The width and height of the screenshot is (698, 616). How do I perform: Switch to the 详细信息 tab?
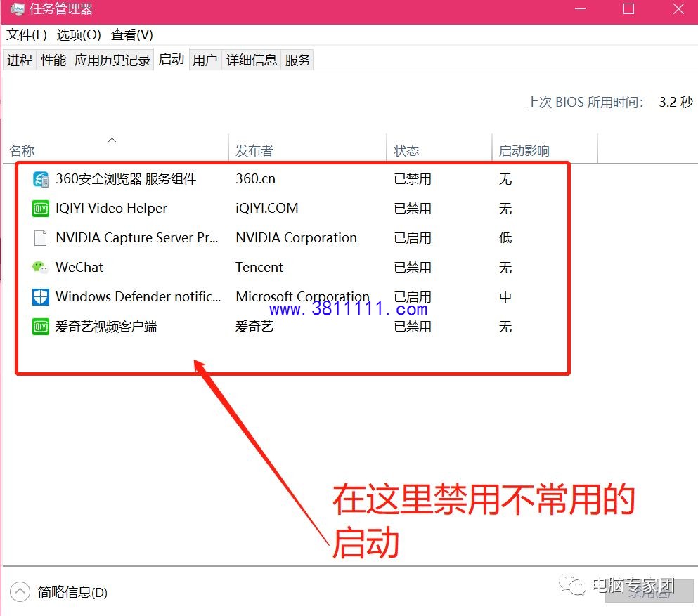coord(252,60)
